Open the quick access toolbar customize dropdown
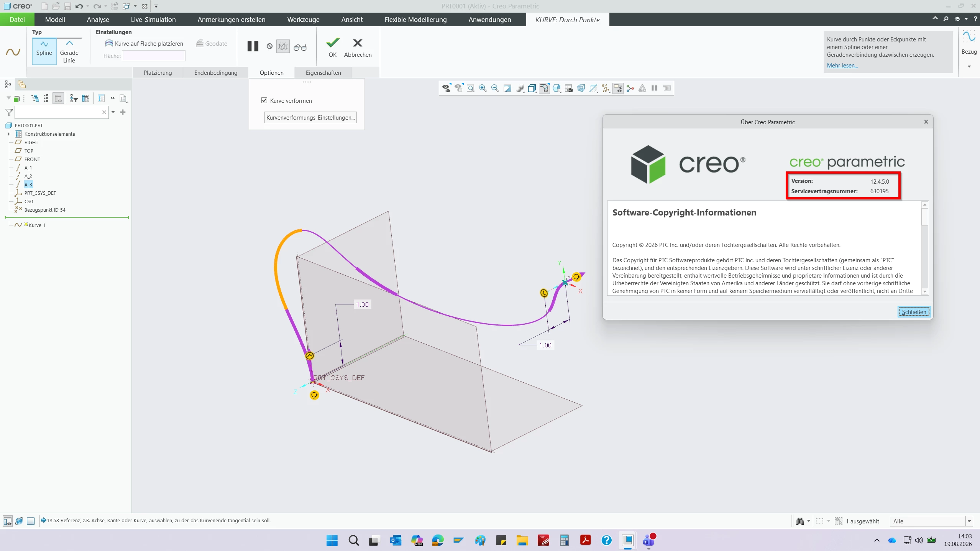The image size is (980, 551). tap(156, 6)
